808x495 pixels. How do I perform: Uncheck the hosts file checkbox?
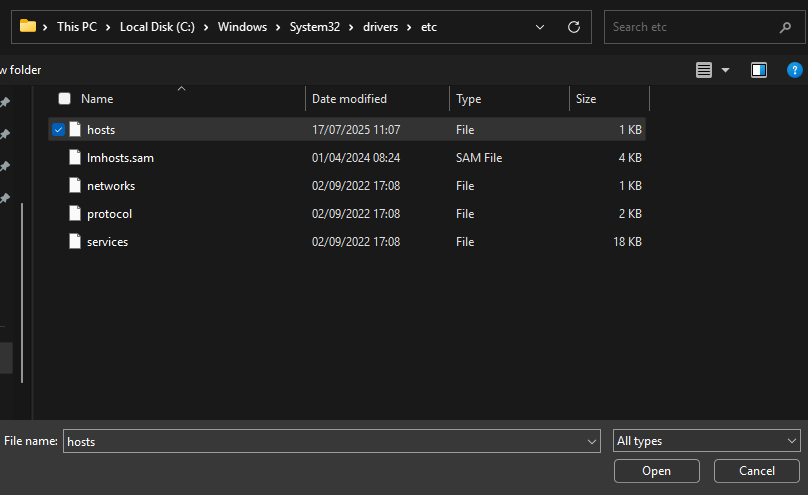click(x=58, y=129)
